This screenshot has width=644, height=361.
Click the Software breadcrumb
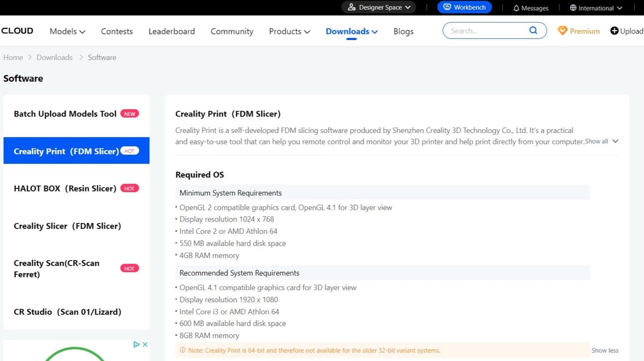click(x=102, y=57)
